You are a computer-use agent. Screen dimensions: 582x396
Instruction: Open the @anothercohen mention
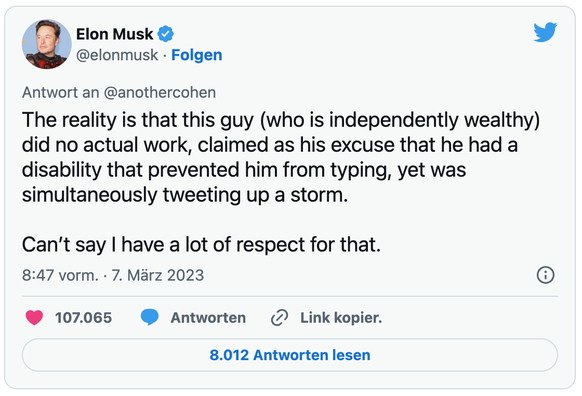(x=160, y=92)
